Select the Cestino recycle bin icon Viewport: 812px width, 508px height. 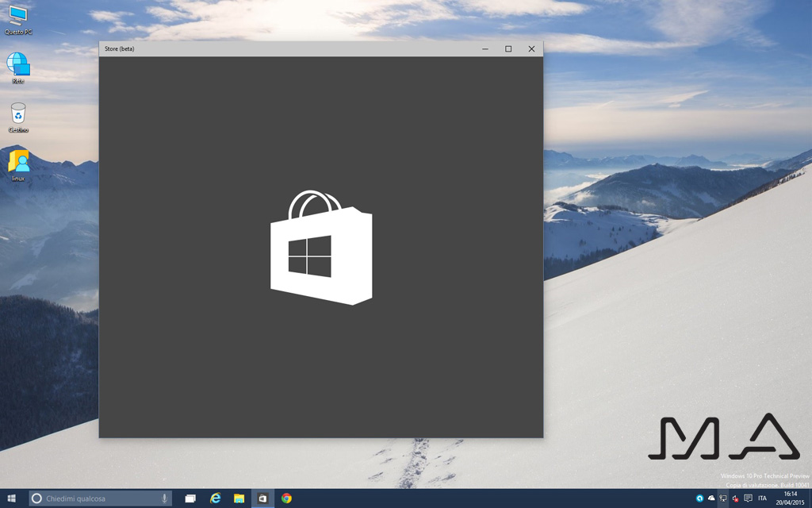pyautogui.click(x=18, y=117)
